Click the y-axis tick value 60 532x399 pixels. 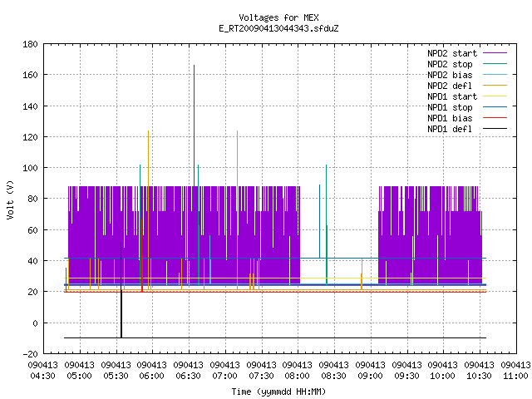point(32,230)
